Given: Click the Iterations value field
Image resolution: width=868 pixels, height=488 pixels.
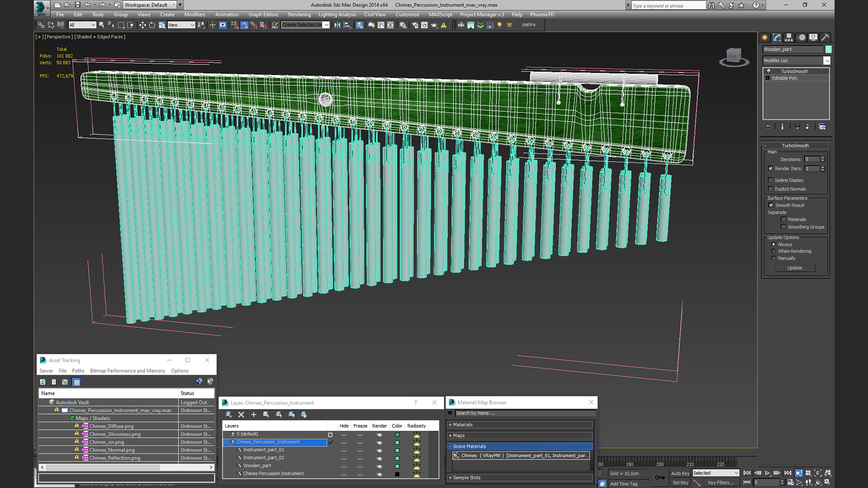Looking at the screenshot, I should click(x=811, y=159).
